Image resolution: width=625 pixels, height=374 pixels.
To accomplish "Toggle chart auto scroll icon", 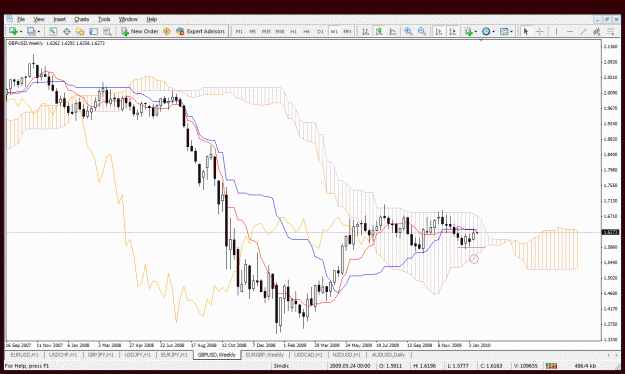I will [x=439, y=31].
